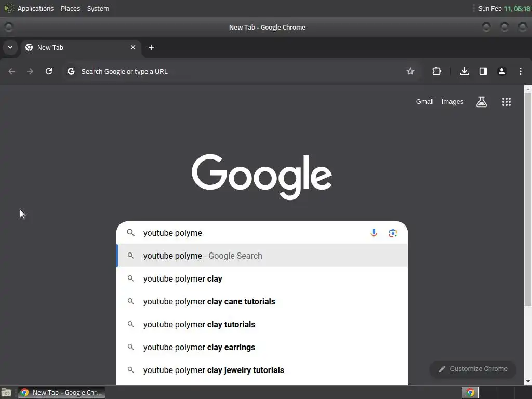
Task: Choose suggestion 'youtube polymer clay jewelry tutorials'
Action: click(x=262, y=370)
